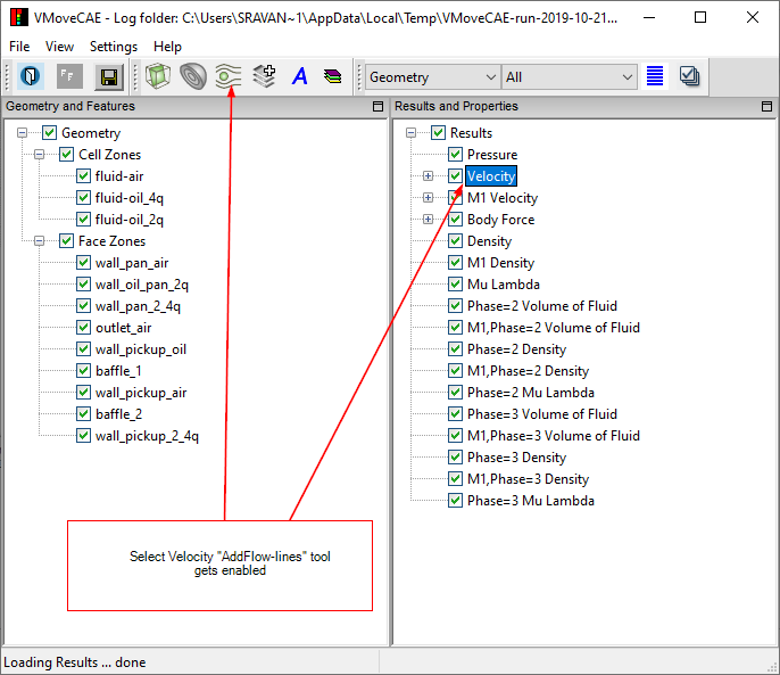Select the baffle_2 tree item
This screenshot has width=780, height=675.
pyautogui.click(x=119, y=414)
